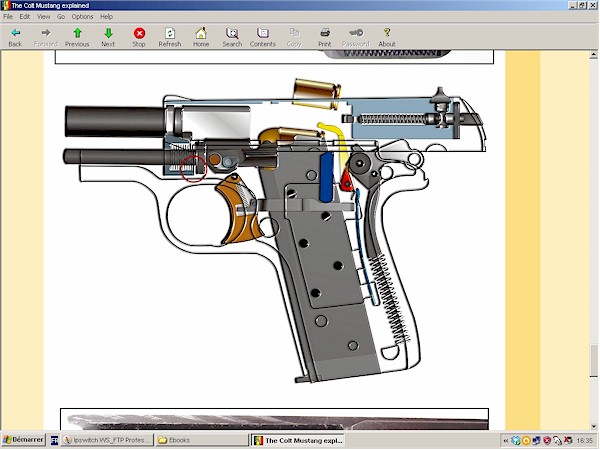This screenshot has width=600, height=450.
Task: Open the Search tool
Action: click(232, 37)
